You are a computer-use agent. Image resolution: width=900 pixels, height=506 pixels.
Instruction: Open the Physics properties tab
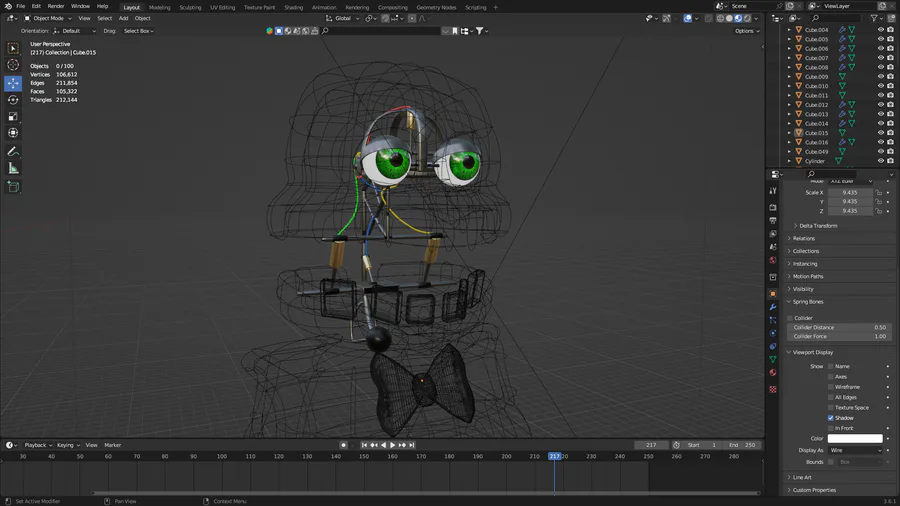(x=773, y=333)
